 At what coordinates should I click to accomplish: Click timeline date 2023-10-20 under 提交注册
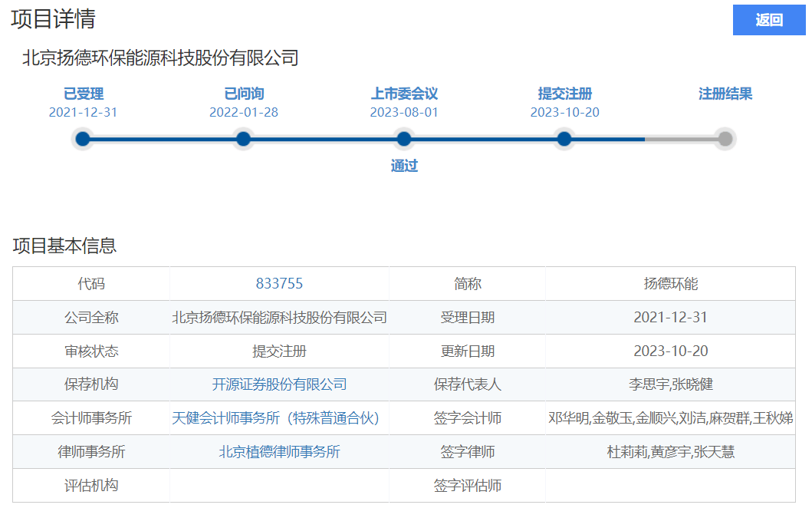tap(564, 113)
